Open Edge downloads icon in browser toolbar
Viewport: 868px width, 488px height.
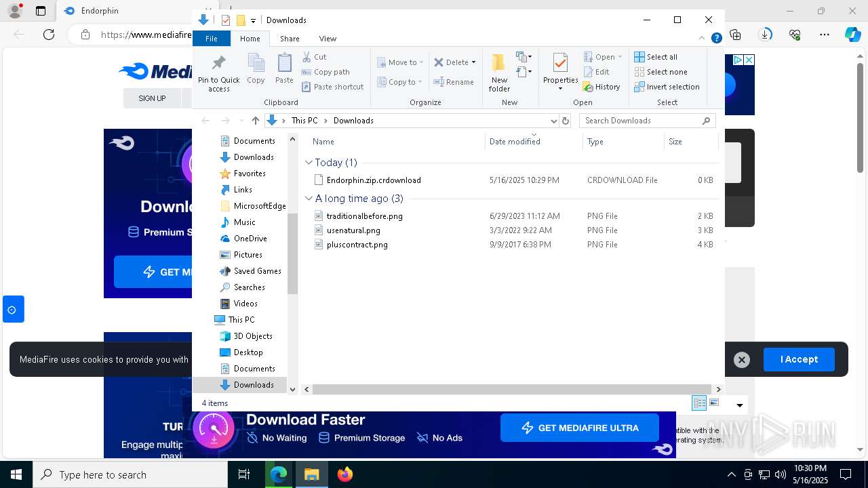click(x=765, y=35)
